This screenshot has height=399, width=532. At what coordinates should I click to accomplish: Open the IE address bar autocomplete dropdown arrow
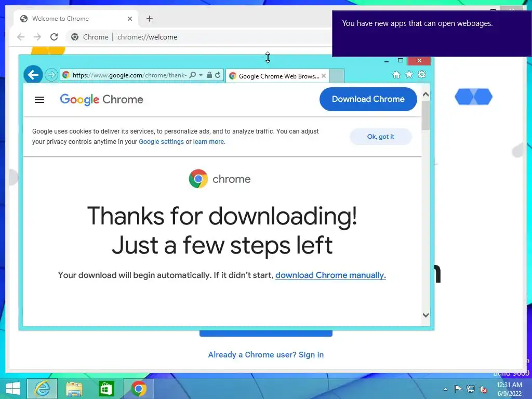coord(201,75)
